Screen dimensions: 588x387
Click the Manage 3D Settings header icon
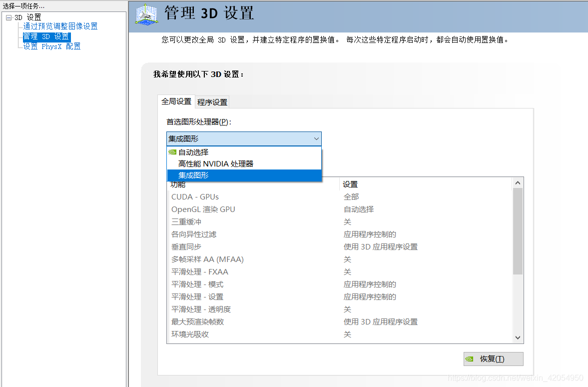pyautogui.click(x=146, y=14)
